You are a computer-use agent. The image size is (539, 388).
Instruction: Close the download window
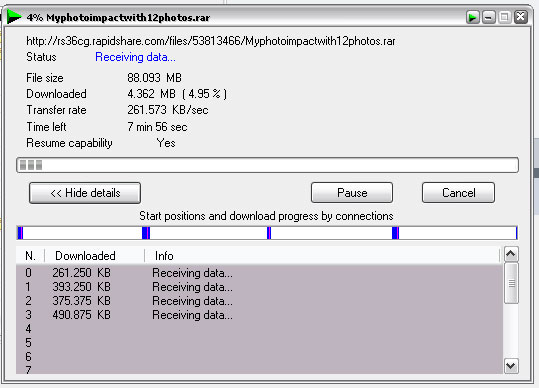[x=520, y=17]
